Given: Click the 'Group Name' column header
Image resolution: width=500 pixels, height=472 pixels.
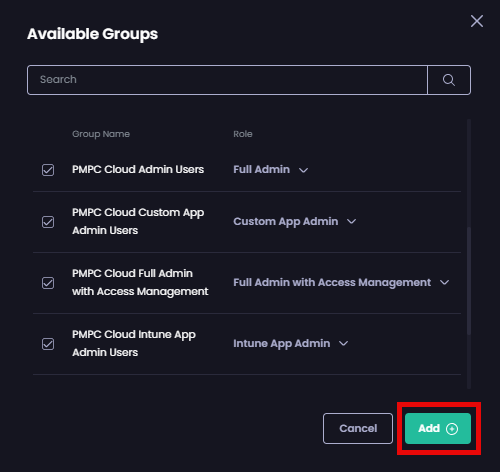Looking at the screenshot, I should [101, 134].
